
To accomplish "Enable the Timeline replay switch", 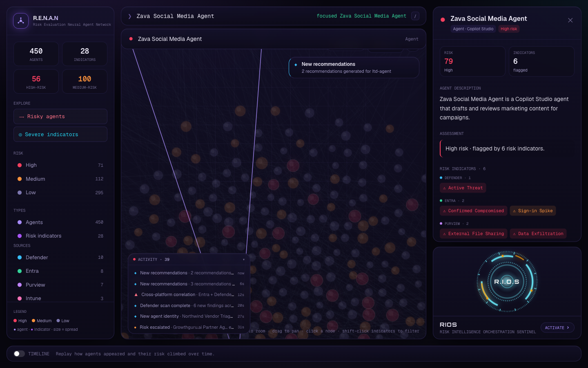I will coord(19,354).
